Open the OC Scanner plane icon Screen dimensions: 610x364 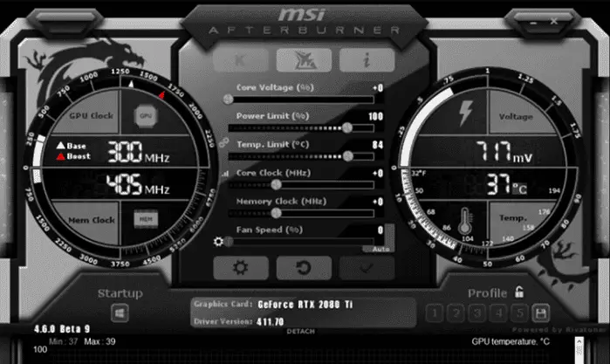click(x=304, y=60)
